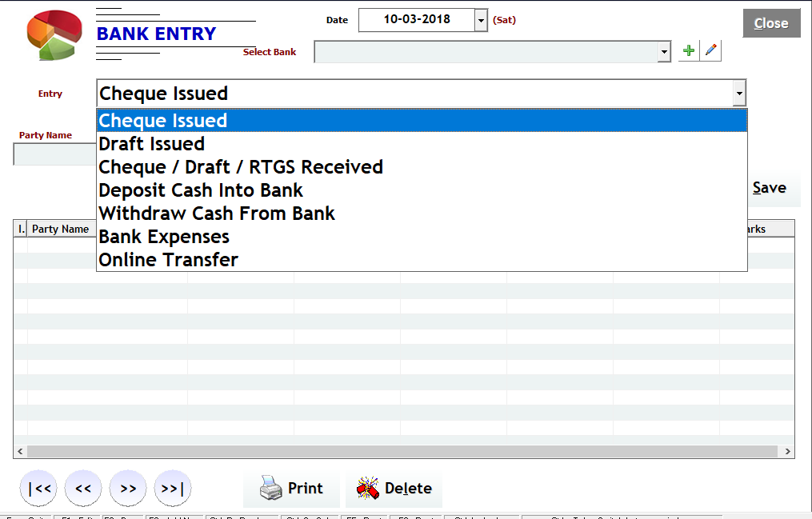Select the highlighted Cheque Issued option

click(x=422, y=121)
